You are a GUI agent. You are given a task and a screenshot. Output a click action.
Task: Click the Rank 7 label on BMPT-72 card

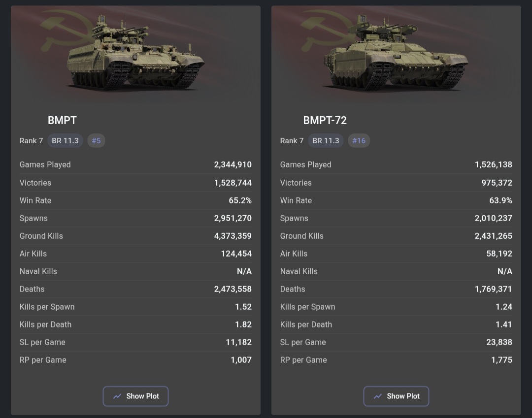[x=292, y=141]
